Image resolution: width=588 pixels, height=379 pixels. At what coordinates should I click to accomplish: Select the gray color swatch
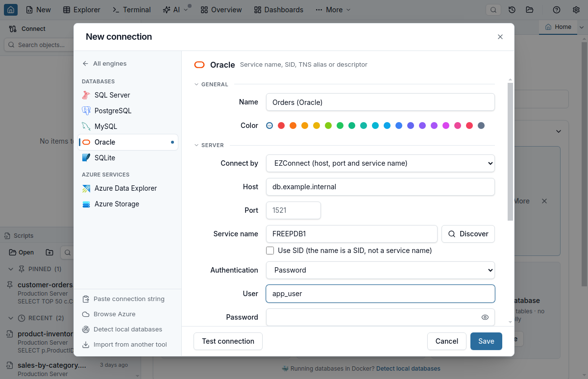[x=481, y=126]
